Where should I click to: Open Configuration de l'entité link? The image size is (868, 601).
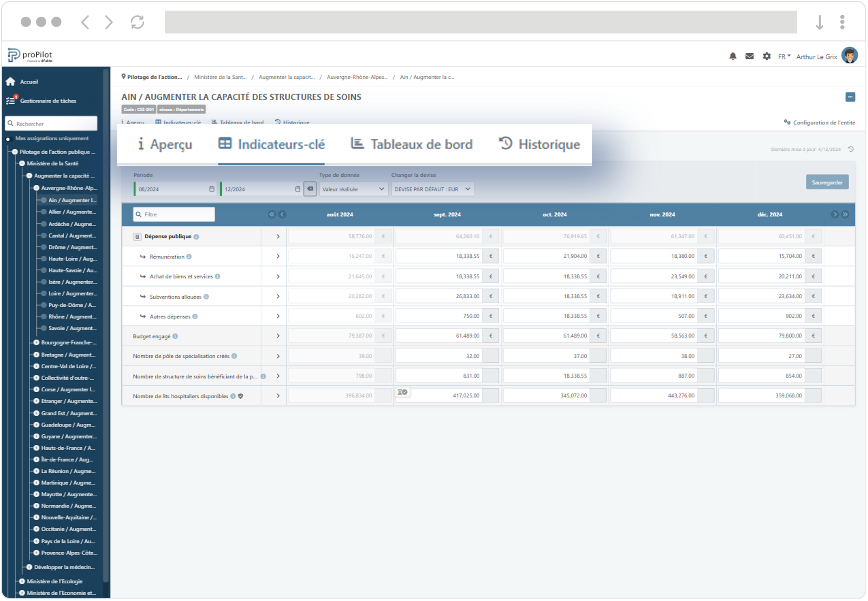[x=821, y=123]
